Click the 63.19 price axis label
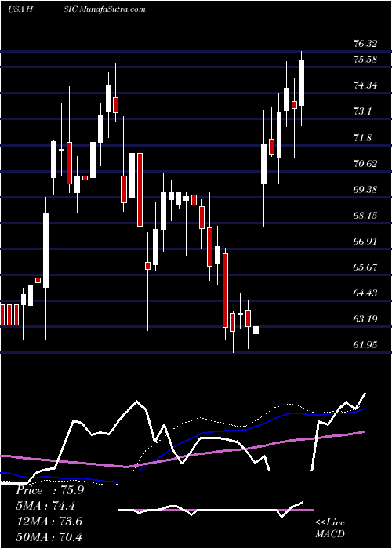The width and height of the screenshot is (392, 549). [x=365, y=319]
